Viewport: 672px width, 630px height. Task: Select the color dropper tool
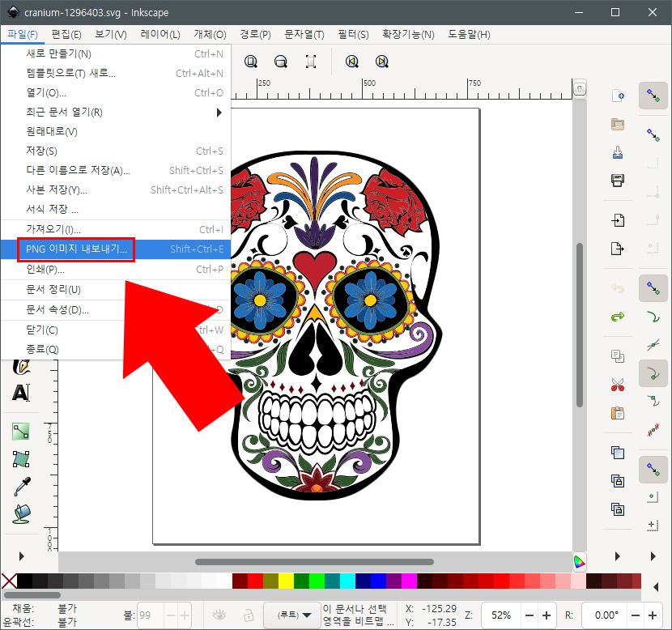click(x=21, y=487)
